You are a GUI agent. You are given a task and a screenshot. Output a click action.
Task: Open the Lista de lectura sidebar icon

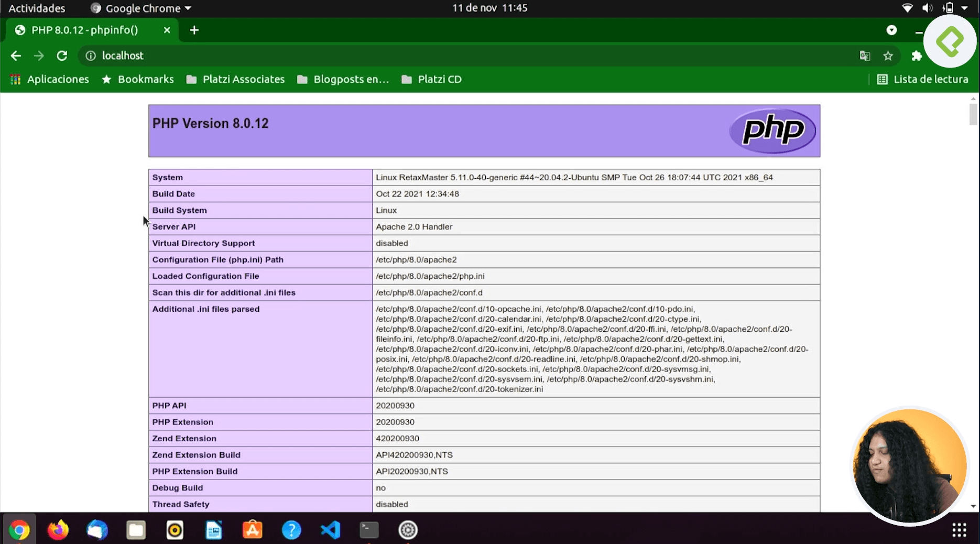[x=882, y=79]
